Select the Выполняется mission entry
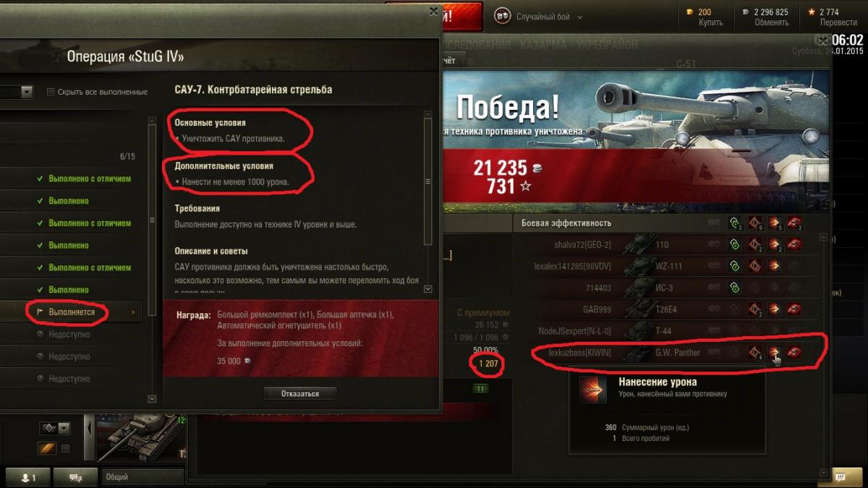Screen dimensions: 868x488 click(71, 312)
